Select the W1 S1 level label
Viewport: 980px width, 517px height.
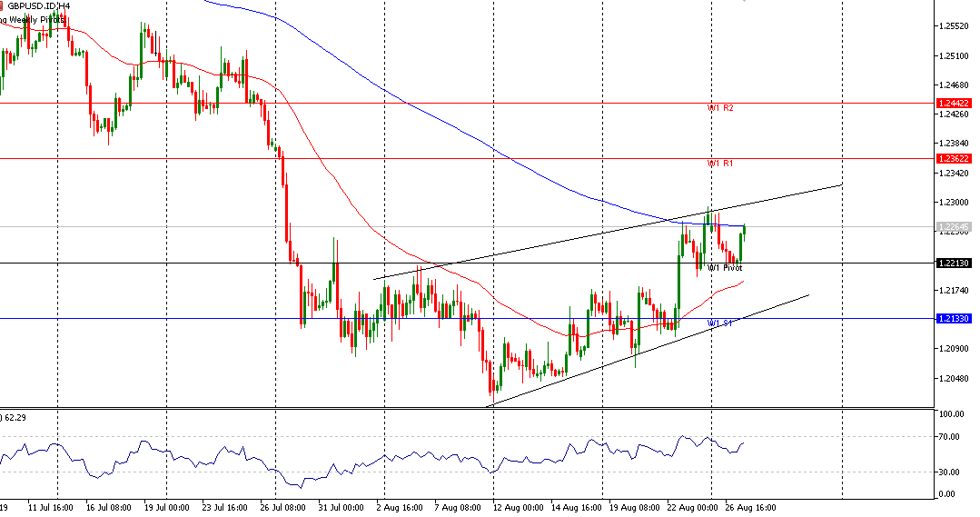click(720, 323)
